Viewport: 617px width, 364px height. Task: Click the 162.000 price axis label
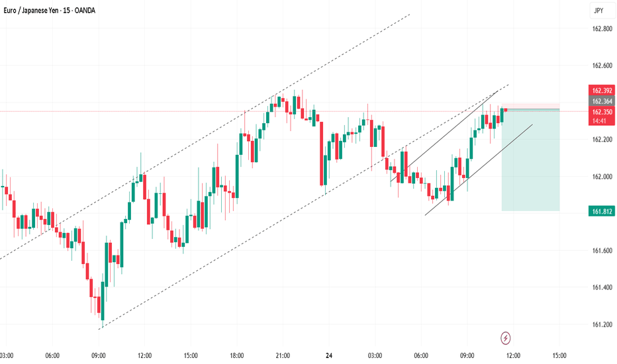(x=602, y=177)
